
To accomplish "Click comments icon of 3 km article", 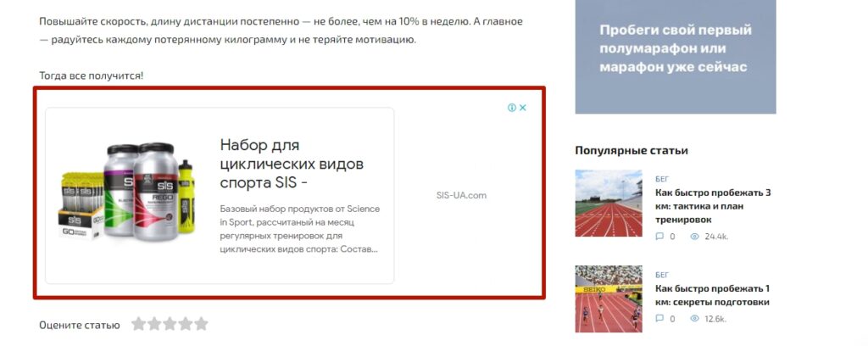I will 659,237.
